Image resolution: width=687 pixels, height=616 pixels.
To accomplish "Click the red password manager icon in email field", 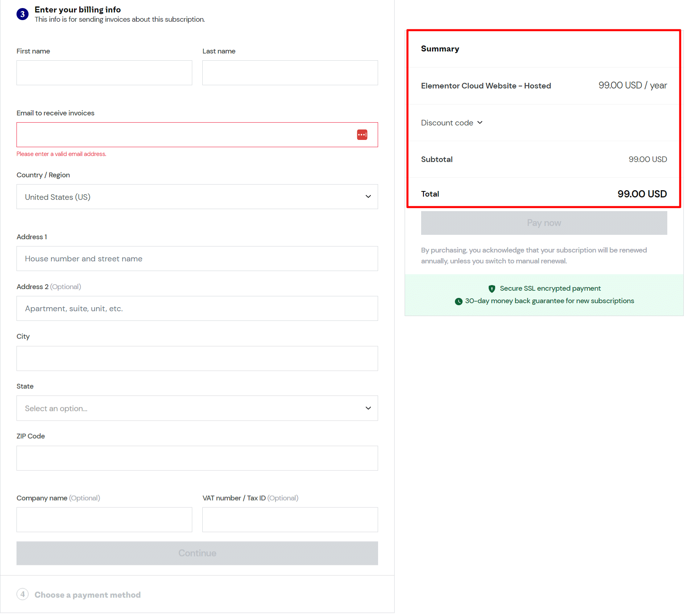I will (362, 135).
